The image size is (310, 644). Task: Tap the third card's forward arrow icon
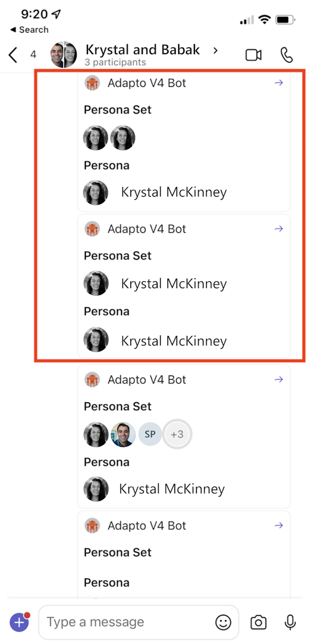point(279,380)
